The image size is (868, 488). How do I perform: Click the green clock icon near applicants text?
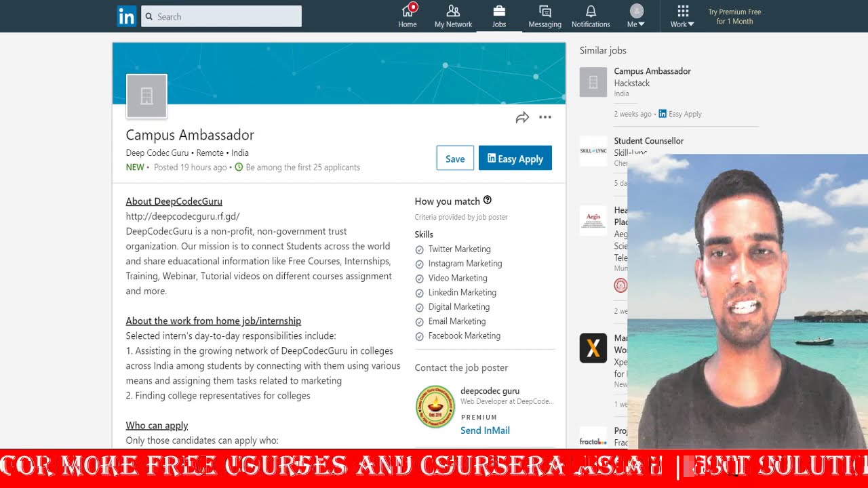(x=239, y=167)
